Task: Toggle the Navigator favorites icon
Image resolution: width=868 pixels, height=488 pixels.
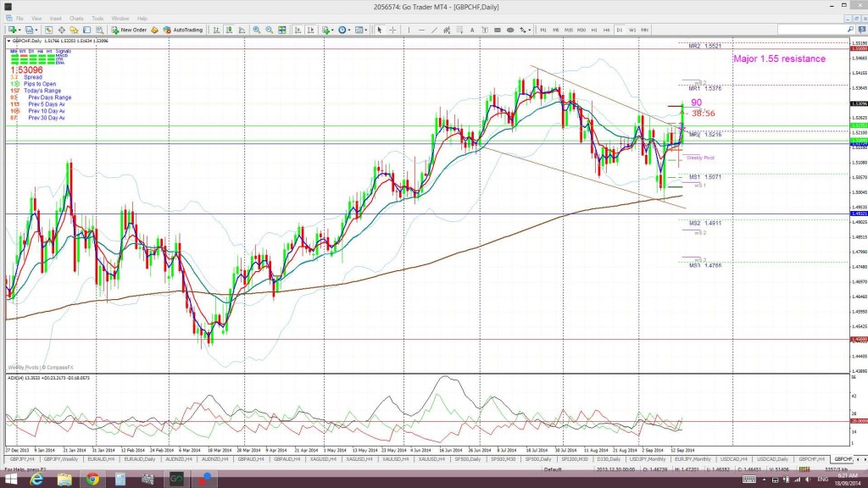Action: 74,30
